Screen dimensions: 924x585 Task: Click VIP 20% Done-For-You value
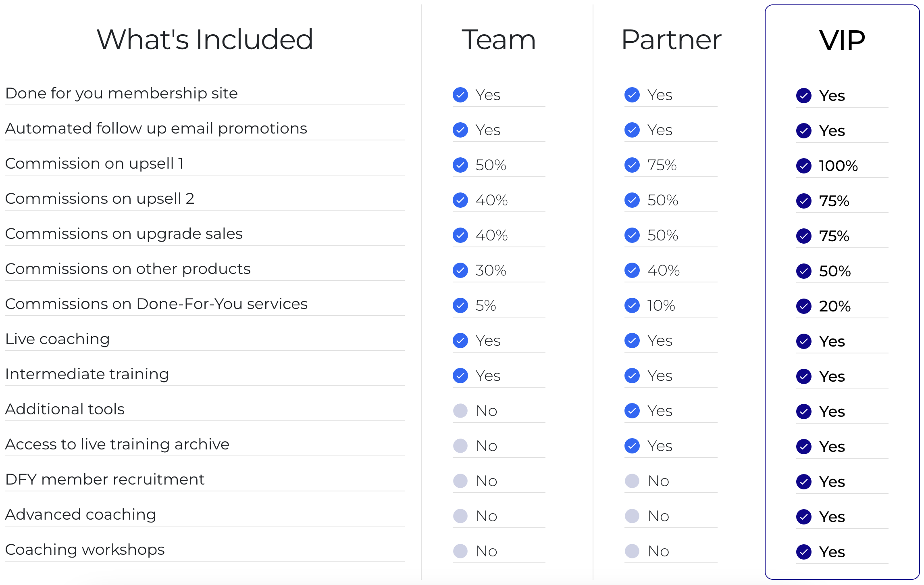(835, 306)
